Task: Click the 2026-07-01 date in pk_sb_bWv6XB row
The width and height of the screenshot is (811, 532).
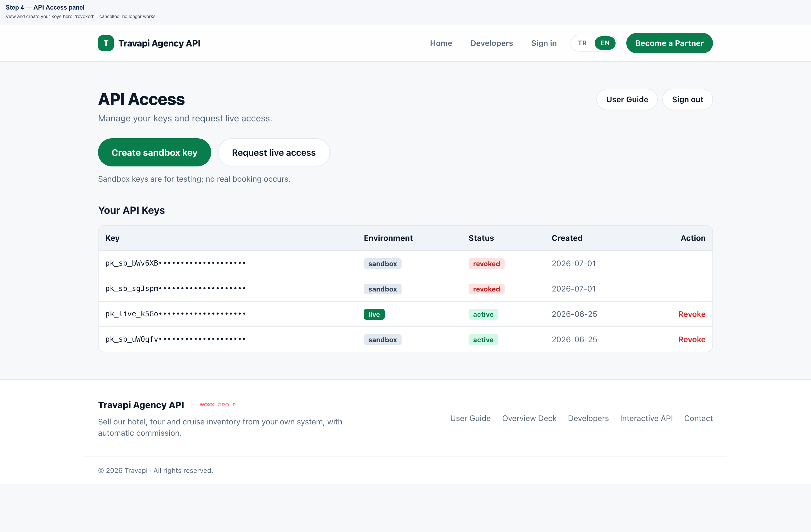Action: (x=574, y=263)
